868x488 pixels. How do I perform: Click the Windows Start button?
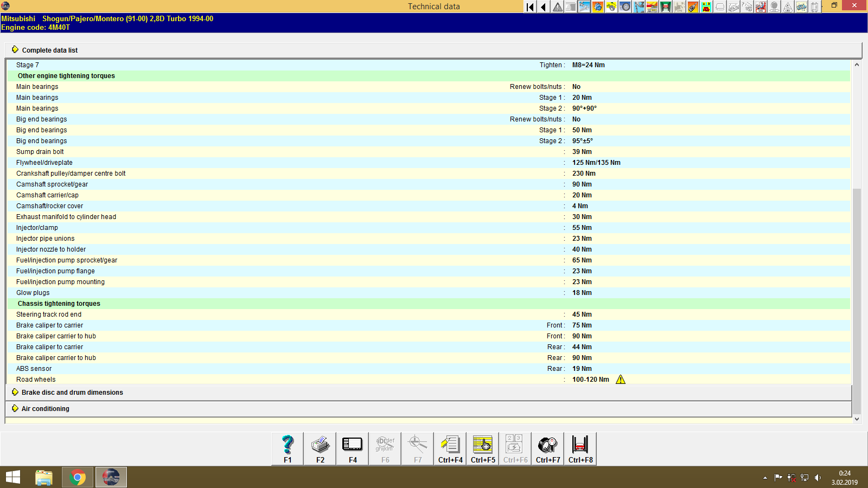click(12, 477)
